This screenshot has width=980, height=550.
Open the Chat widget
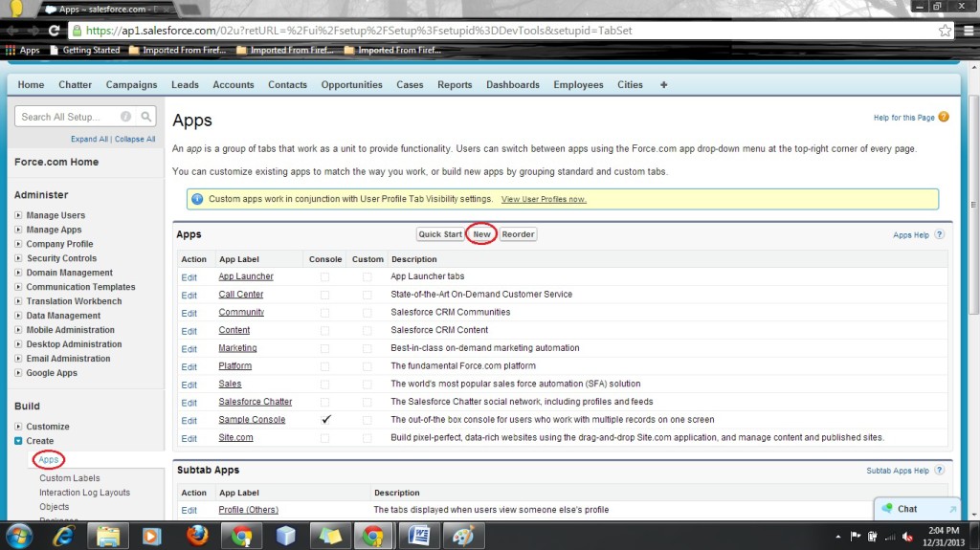click(x=916, y=509)
